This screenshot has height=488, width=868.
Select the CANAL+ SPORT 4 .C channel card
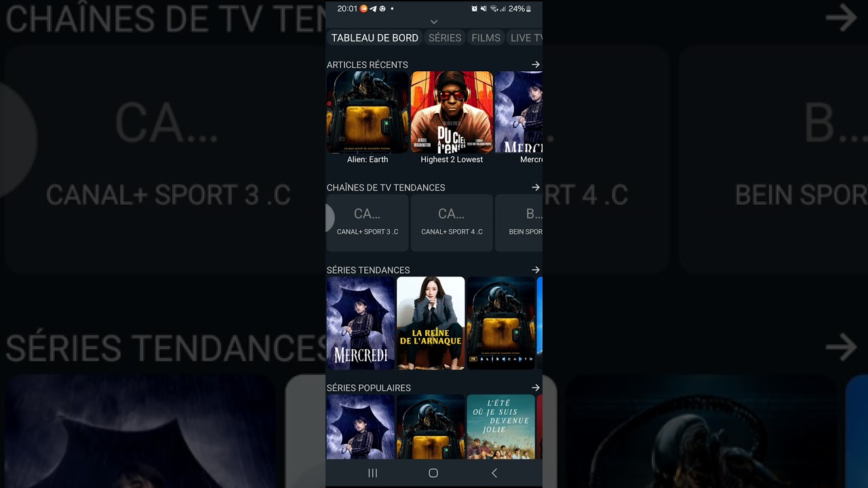(x=452, y=223)
